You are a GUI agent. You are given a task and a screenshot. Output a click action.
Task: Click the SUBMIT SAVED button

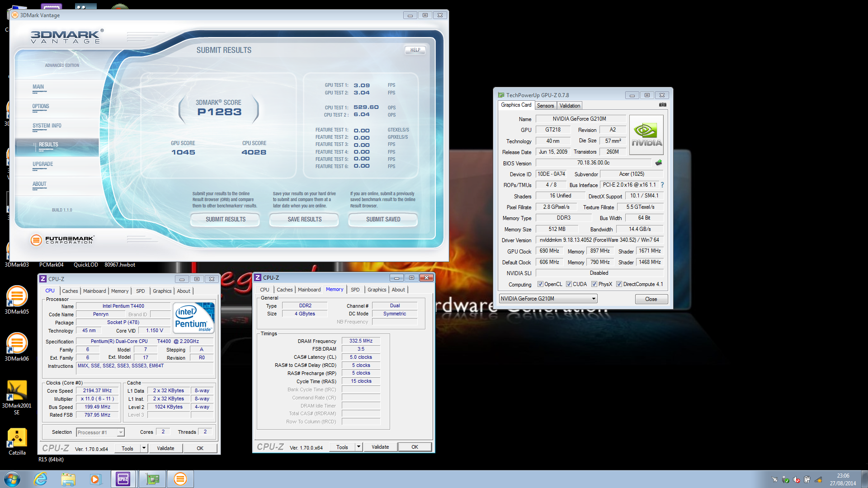tap(383, 219)
